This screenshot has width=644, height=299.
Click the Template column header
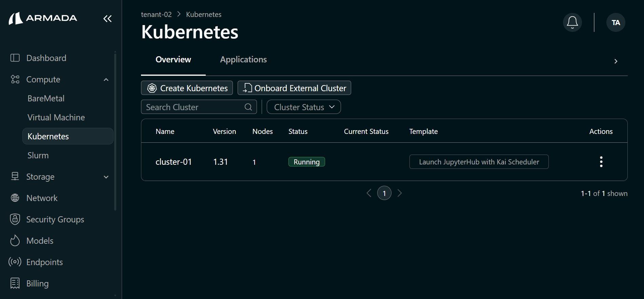(x=423, y=132)
